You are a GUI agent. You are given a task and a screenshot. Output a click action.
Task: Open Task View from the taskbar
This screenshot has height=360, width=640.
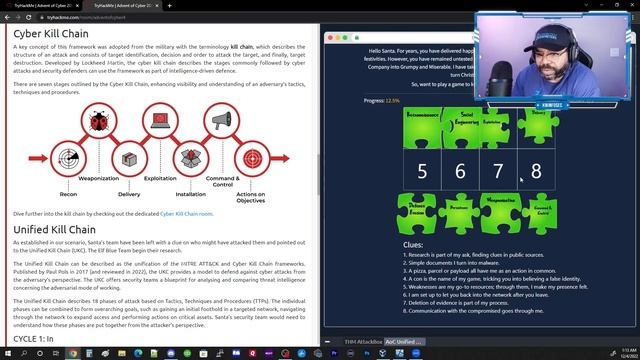[x=56, y=353]
